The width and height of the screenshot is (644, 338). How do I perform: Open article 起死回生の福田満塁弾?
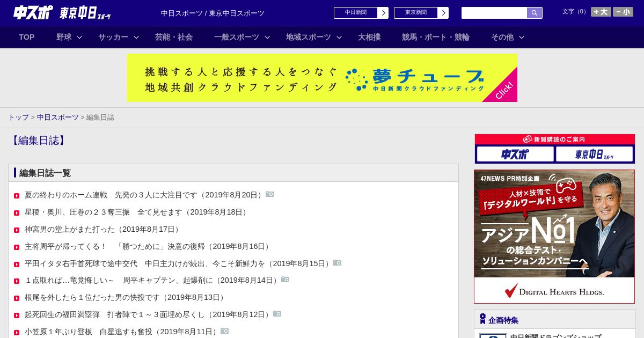click(148, 315)
